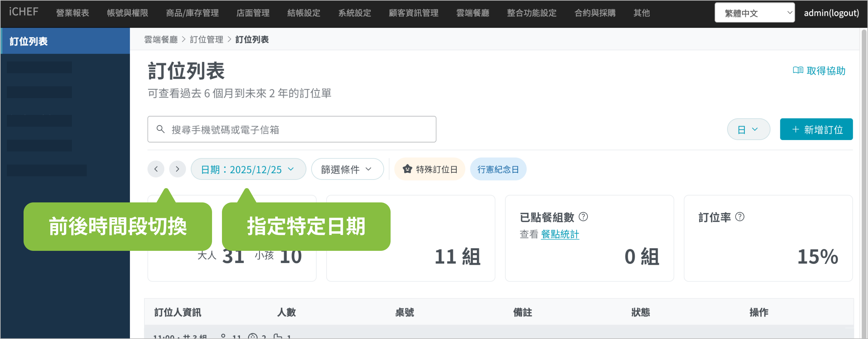Open the 日期：2025/12/25 date picker
868x339 pixels.
click(248, 169)
